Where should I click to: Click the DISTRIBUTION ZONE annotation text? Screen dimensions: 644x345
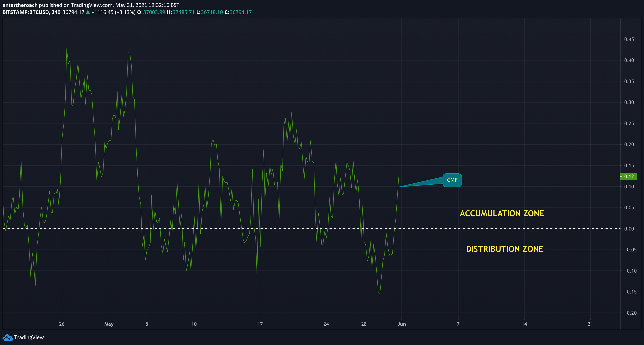(x=505, y=249)
